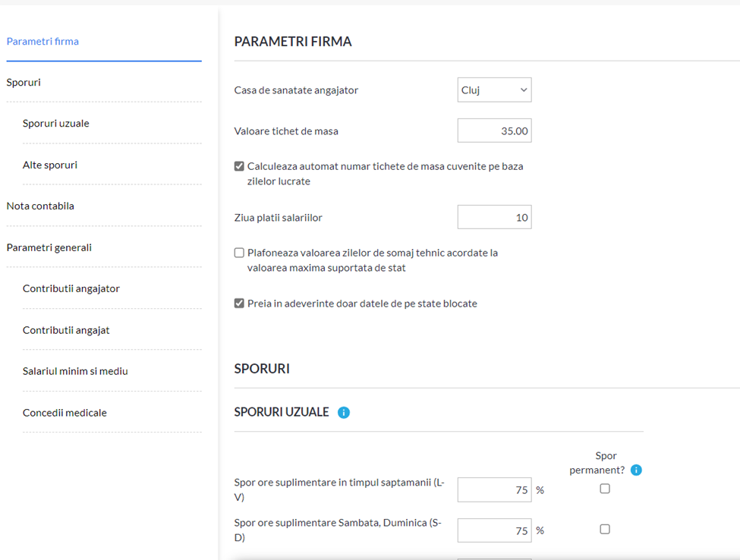Enable Plafoneaza valoarea zilelor de somaj checkbox
The width and height of the screenshot is (740, 560).
point(239,253)
